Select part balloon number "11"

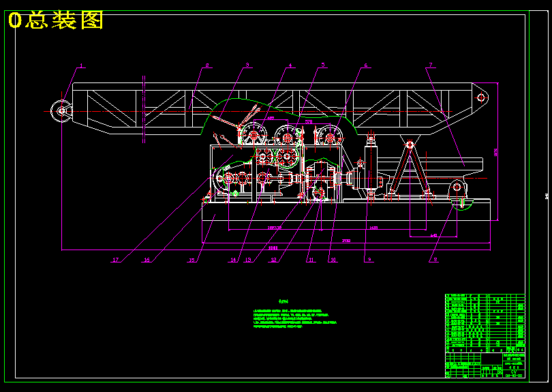coord(311,260)
